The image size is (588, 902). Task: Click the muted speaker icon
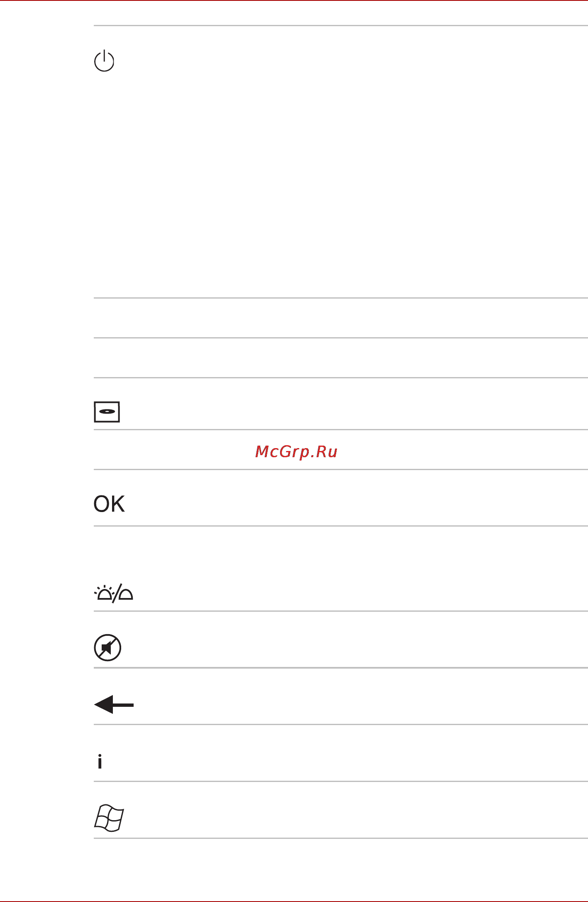click(x=107, y=647)
